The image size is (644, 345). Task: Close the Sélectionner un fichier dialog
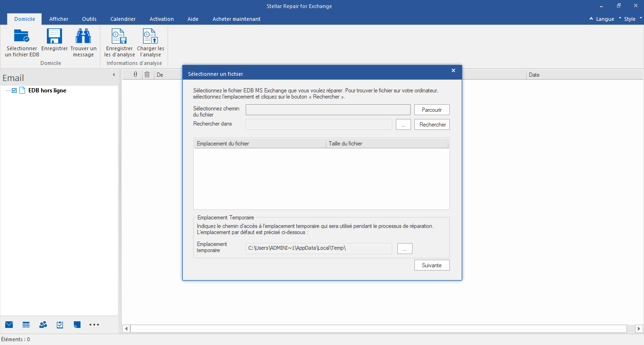pyautogui.click(x=453, y=71)
